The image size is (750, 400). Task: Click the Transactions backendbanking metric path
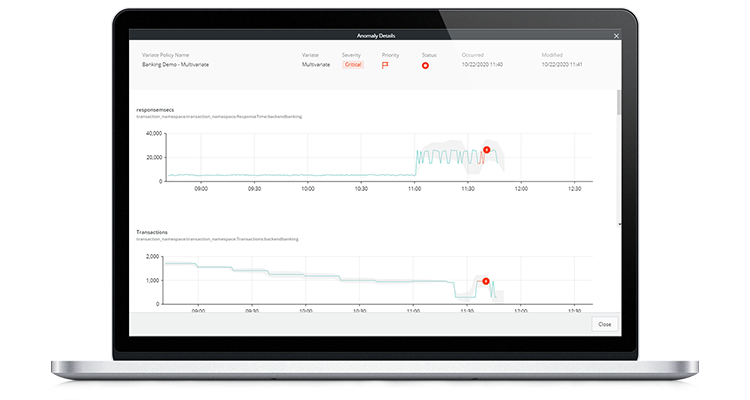(x=217, y=239)
